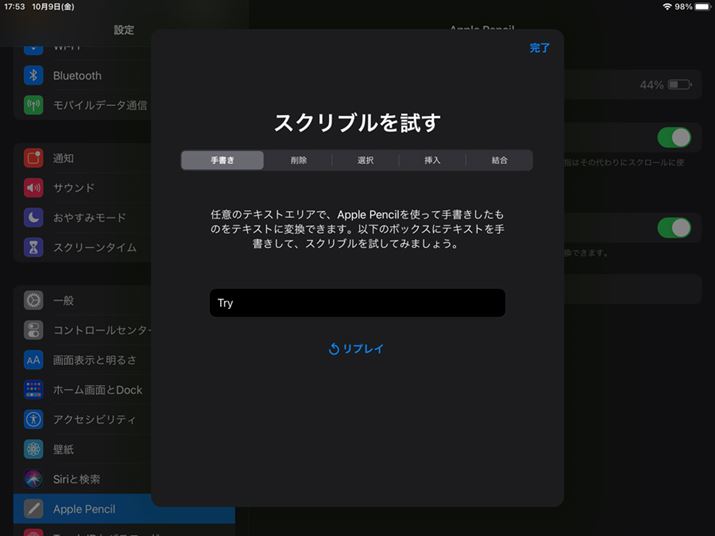This screenshot has height=536, width=715.
Task: Tap the red 通知 notifications icon
Action: (x=33, y=158)
